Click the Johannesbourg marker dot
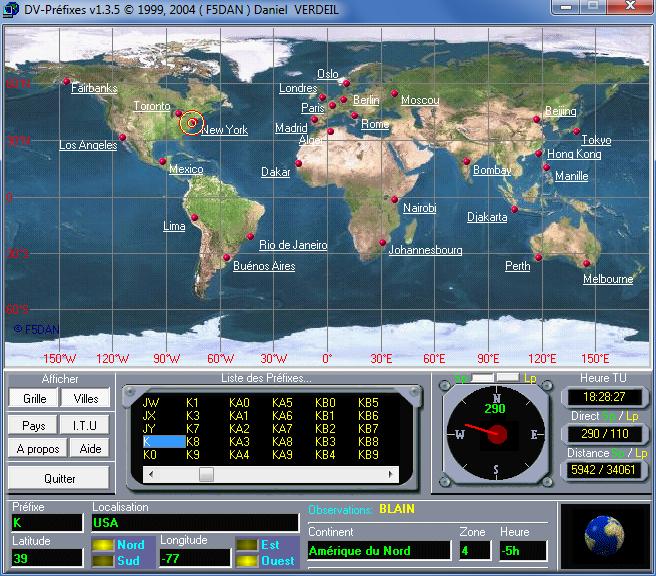Image resolution: width=656 pixels, height=576 pixels. click(383, 239)
